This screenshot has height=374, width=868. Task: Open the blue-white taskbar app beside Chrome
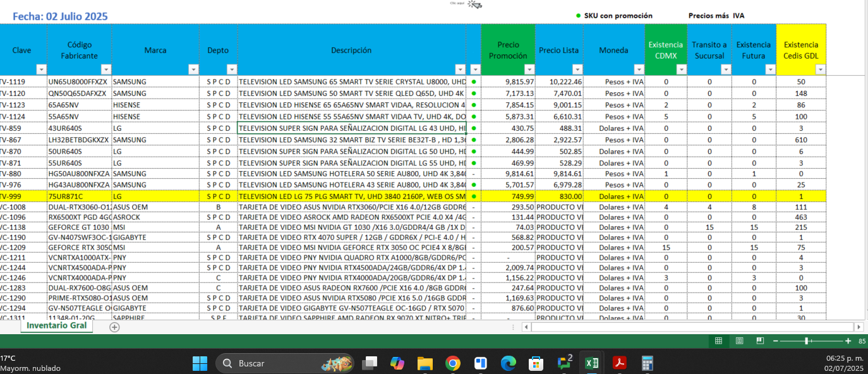(480, 363)
